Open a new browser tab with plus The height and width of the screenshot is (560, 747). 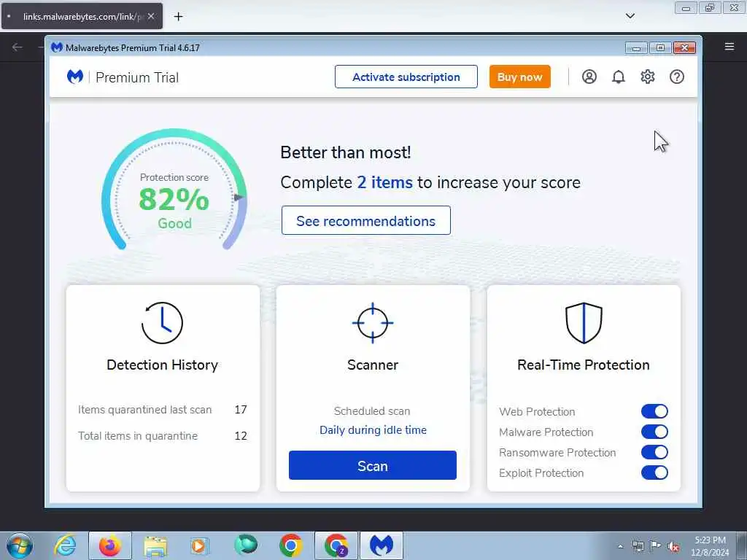pyautogui.click(x=178, y=17)
